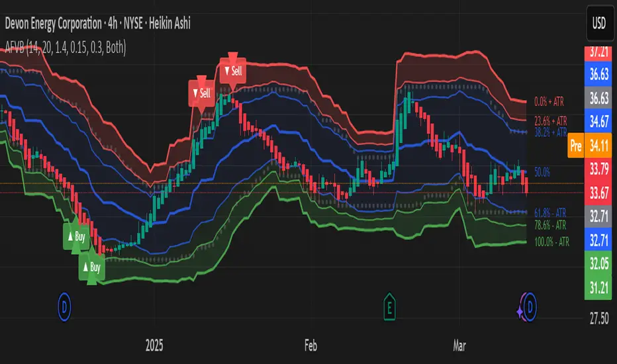Select the upper Sell signal label
This screenshot has width=617, height=364.
click(x=233, y=71)
